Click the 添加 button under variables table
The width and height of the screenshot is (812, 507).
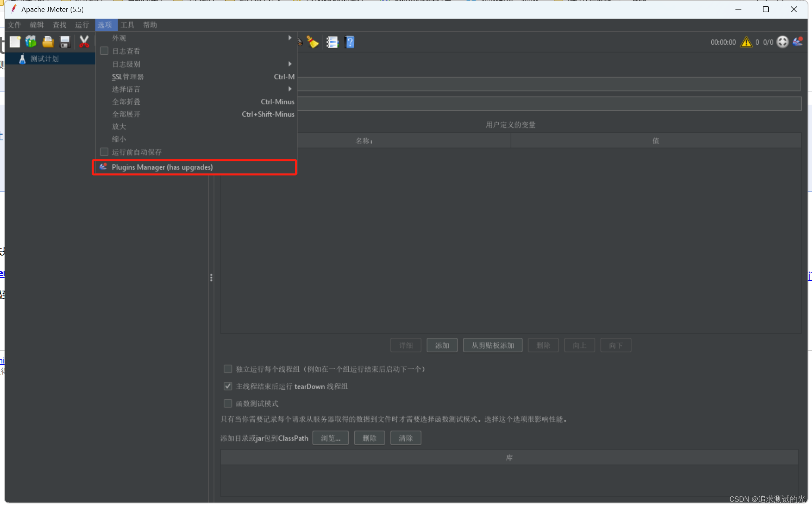coord(442,345)
